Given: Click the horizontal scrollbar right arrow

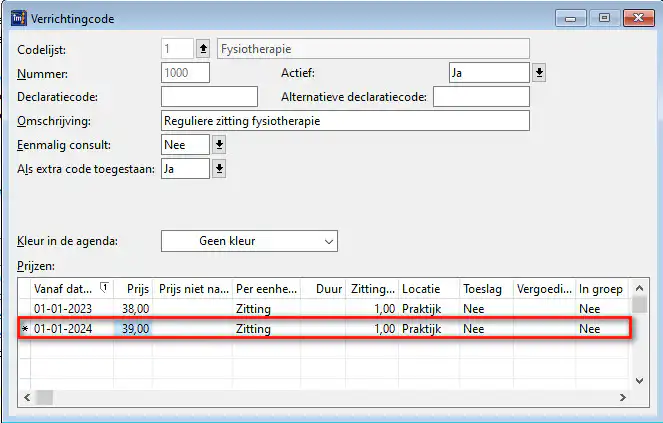Looking at the screenshot, I should click(623, 398).
